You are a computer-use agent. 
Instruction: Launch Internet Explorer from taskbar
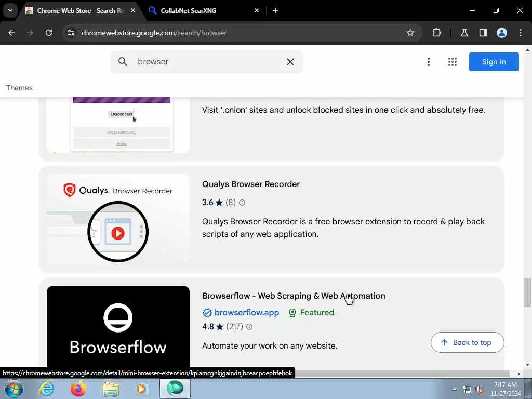click(46, 389)
